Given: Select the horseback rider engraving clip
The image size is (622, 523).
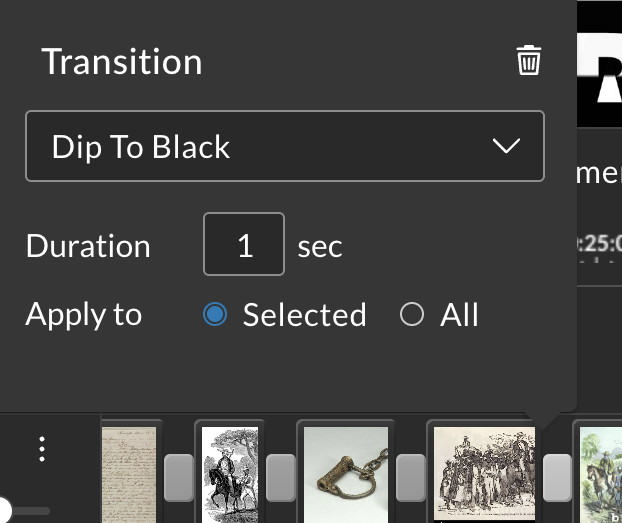Looking at the screenshot, I should pos(230,475).
